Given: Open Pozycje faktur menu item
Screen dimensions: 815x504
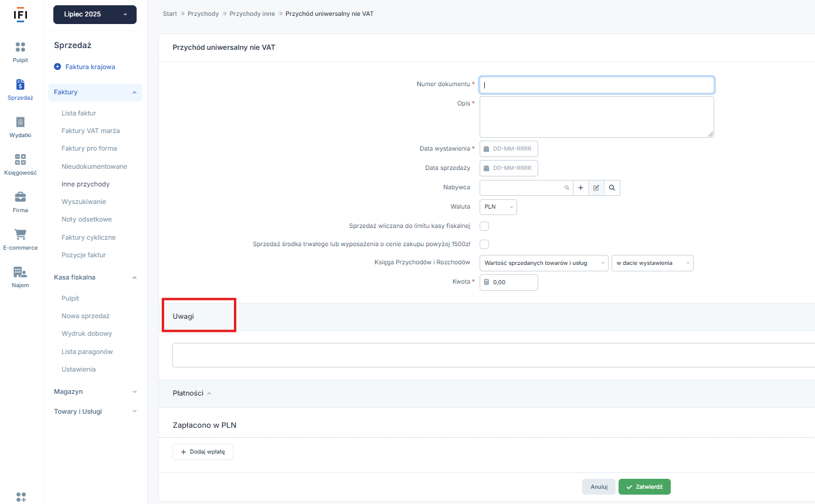Looking at the screenshot, I should pos(83,255).
